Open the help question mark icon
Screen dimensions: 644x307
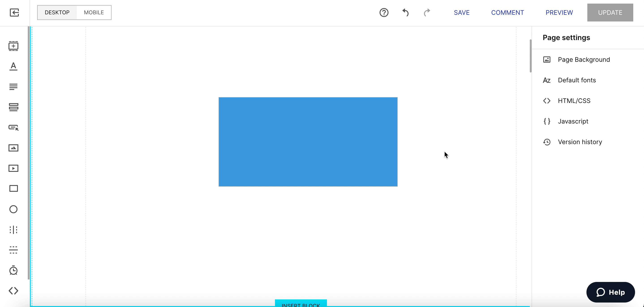tap(384, 13)
